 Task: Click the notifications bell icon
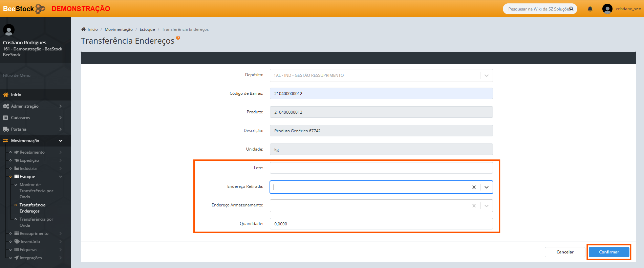(590, 9)
